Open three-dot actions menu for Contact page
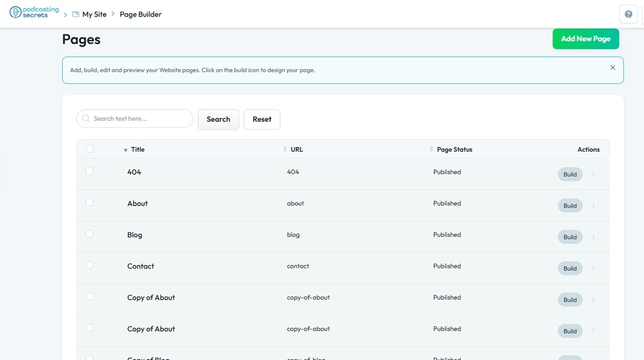This screenshot has height=360, width=644. (x=593, y=269)
